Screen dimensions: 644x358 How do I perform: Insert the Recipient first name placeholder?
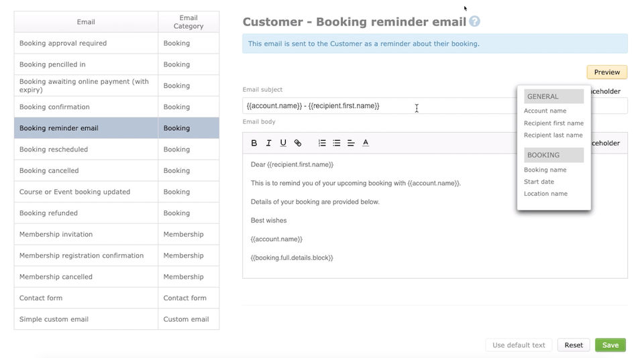[x=553, y=123]
